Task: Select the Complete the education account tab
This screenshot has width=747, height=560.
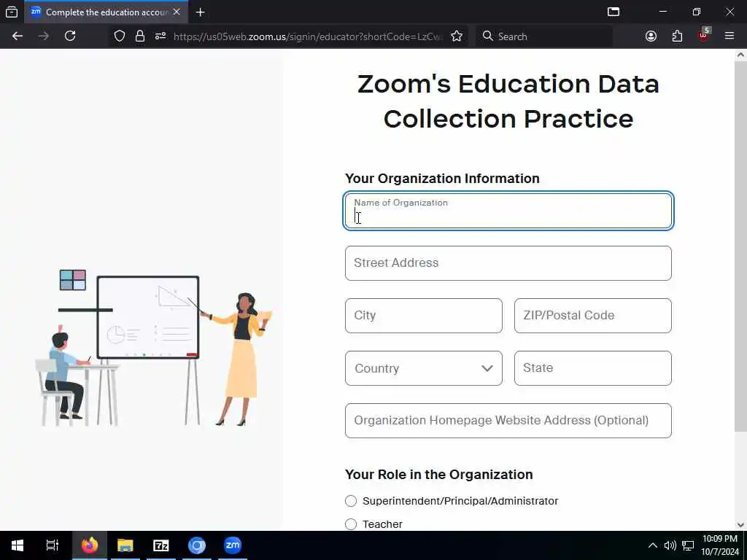Action: [x=107, y=12]
